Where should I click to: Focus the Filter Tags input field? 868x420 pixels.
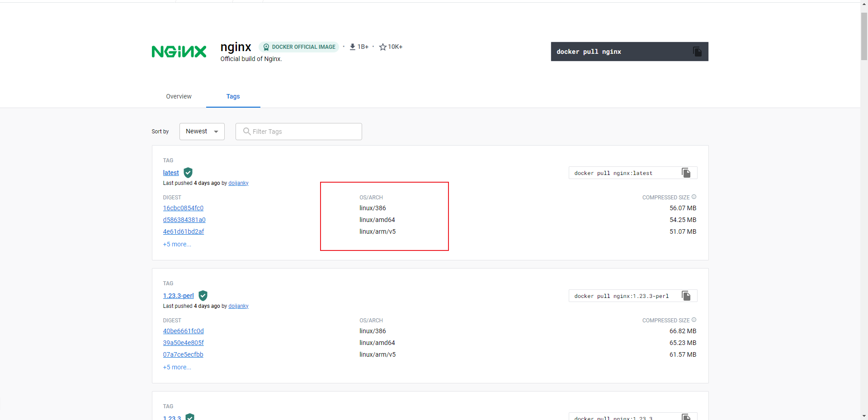(299, 132)
